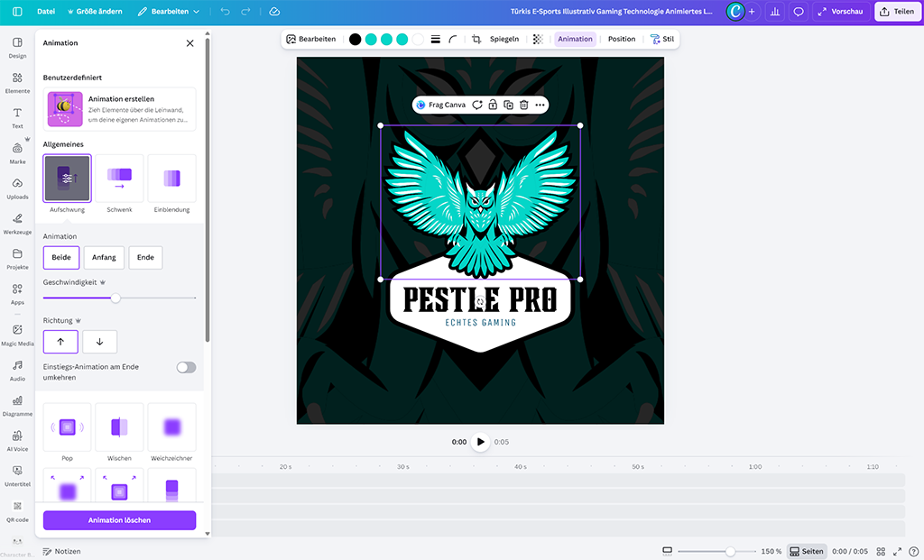Select Anfang animation timing
The image size is (924, 560).
(104, 257)
